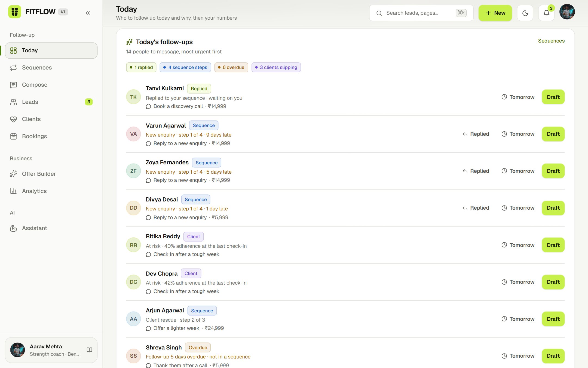Open Dev Chopra name
This screenshot has width=588, height=368.
[x=162, y=274]
